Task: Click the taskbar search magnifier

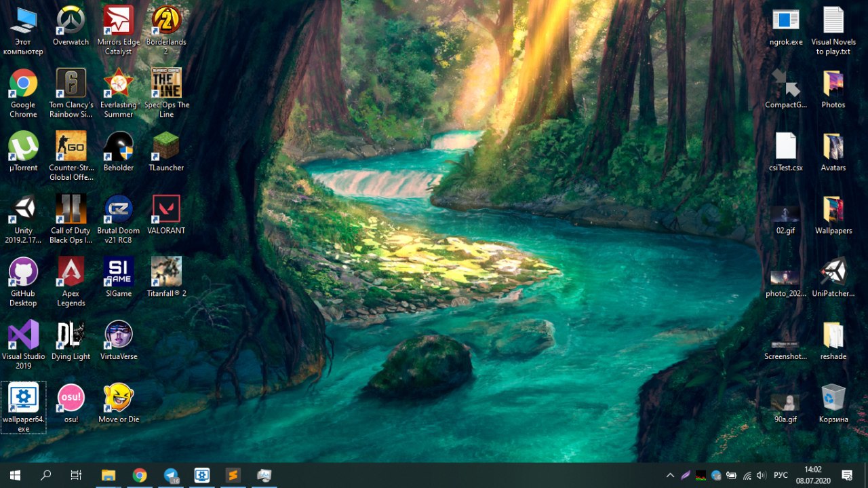Action: [x=46, y=475]
